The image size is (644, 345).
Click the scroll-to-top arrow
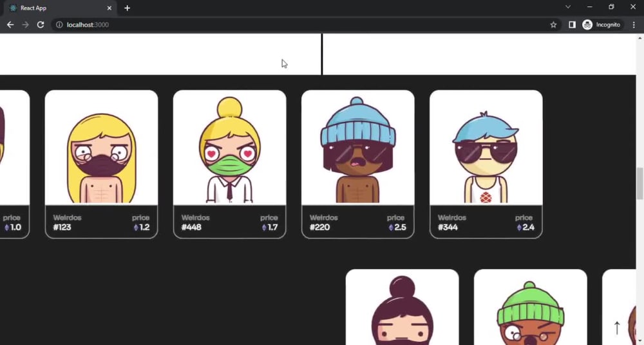point(616,328)
